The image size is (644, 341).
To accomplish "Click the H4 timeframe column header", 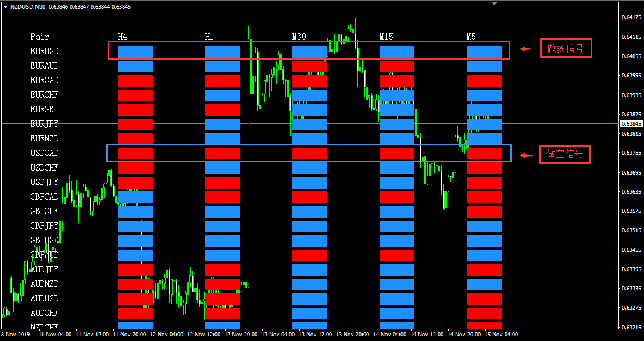I will [123, 37].
